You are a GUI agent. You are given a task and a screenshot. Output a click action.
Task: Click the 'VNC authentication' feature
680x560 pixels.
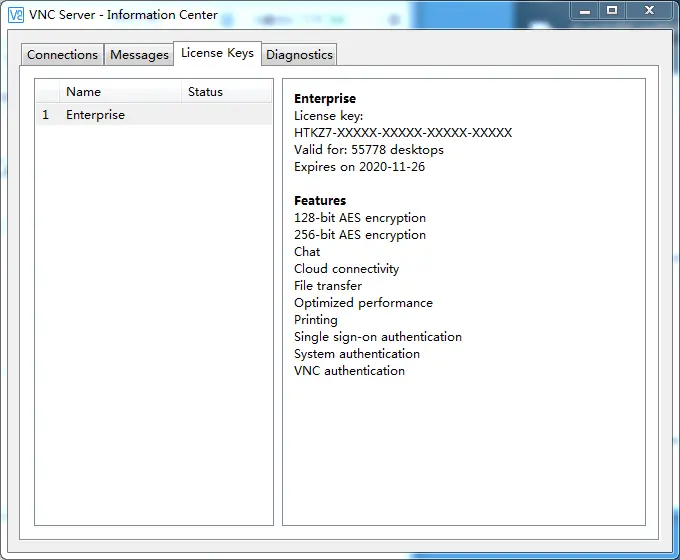tap(350, 371)
